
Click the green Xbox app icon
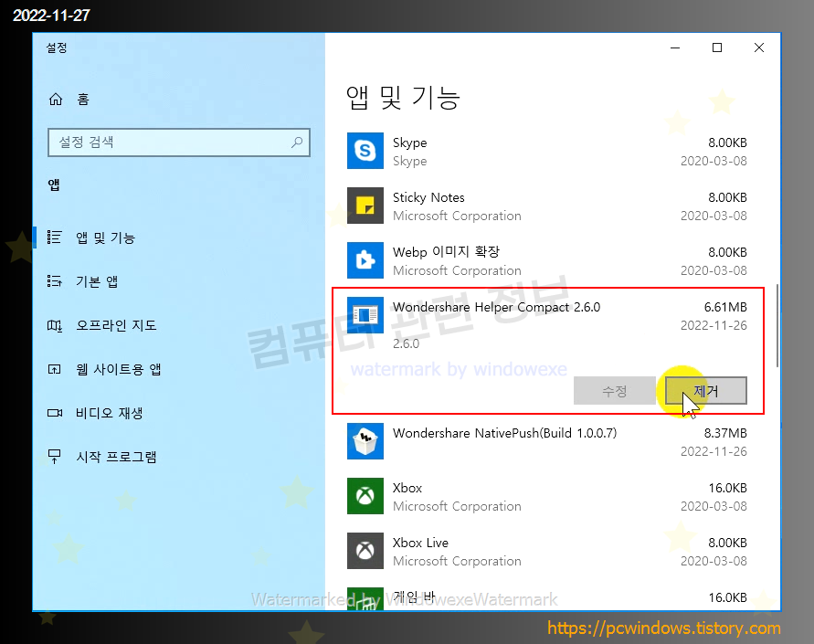point(365,496)
